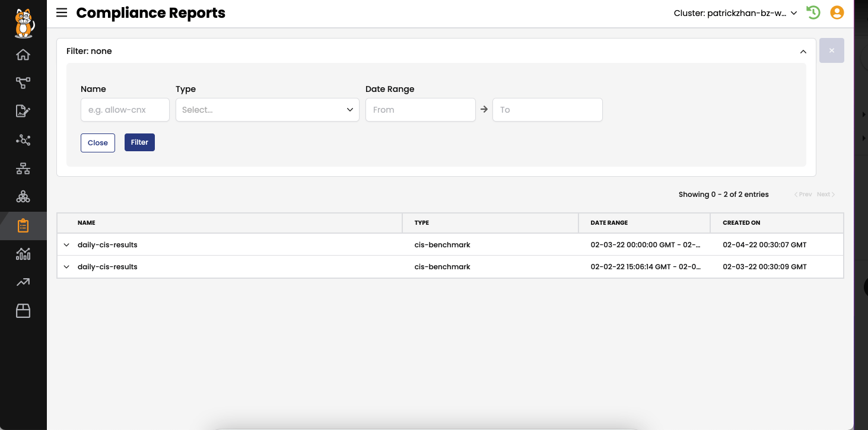Click the Close button in filter
The height and width of the screenshot is (430, 868).
pos(98,142)
